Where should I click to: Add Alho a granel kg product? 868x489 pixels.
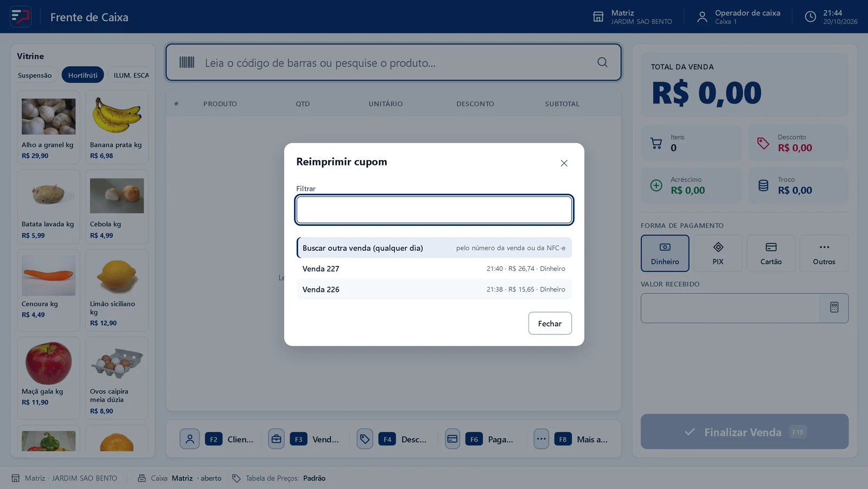coord(48,128)
